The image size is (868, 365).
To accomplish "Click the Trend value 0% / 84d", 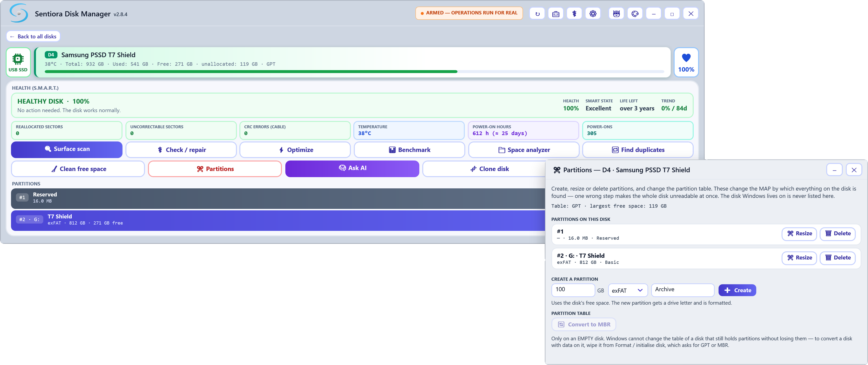I will 674,108.
